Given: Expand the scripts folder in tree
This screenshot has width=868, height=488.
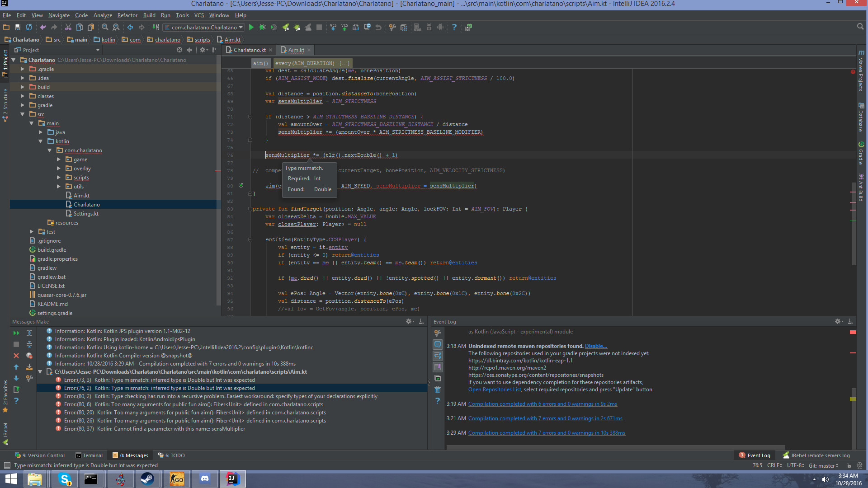Looking at the screenshot, I should (59, 178).
